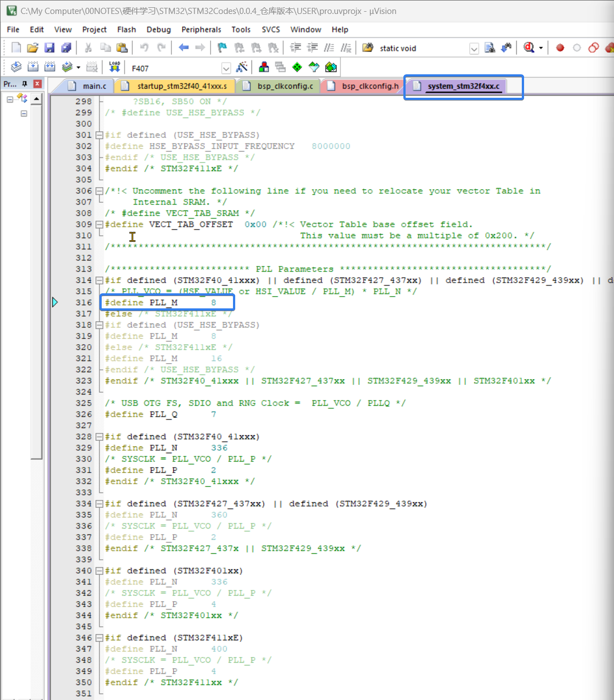Switch to the main.c tab
The height and width of the screenshot is (700, 614).
94,86
